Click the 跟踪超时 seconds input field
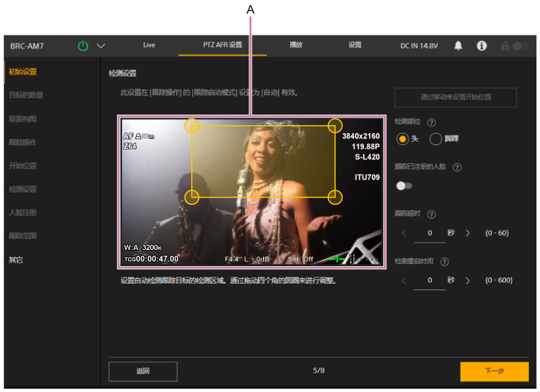 coord(430,233)
